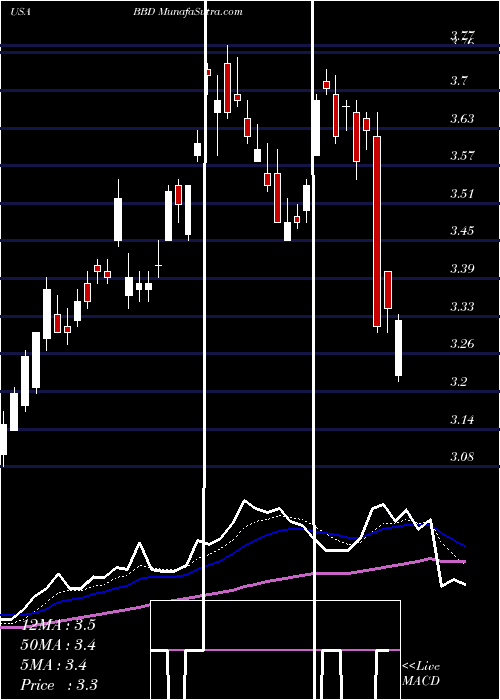Viewport: 500px width, 700px height.
Task: Click the 3.08 price axis label
Action: click(x=462, y=457)
